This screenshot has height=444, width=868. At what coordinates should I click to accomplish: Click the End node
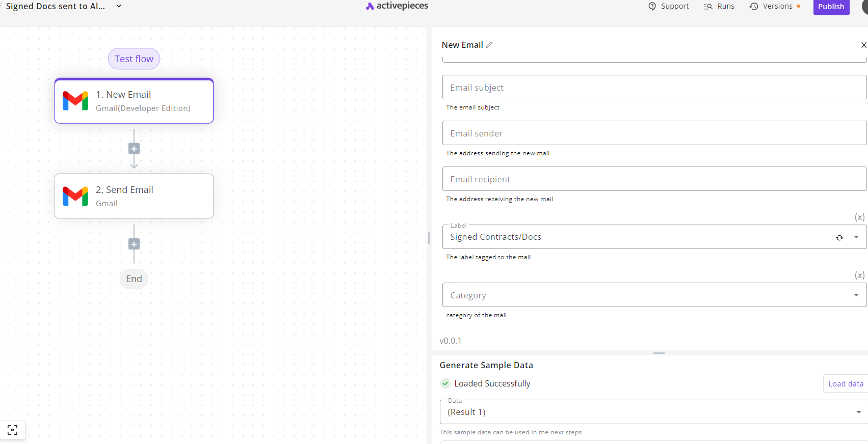click(x=134, y=279)
